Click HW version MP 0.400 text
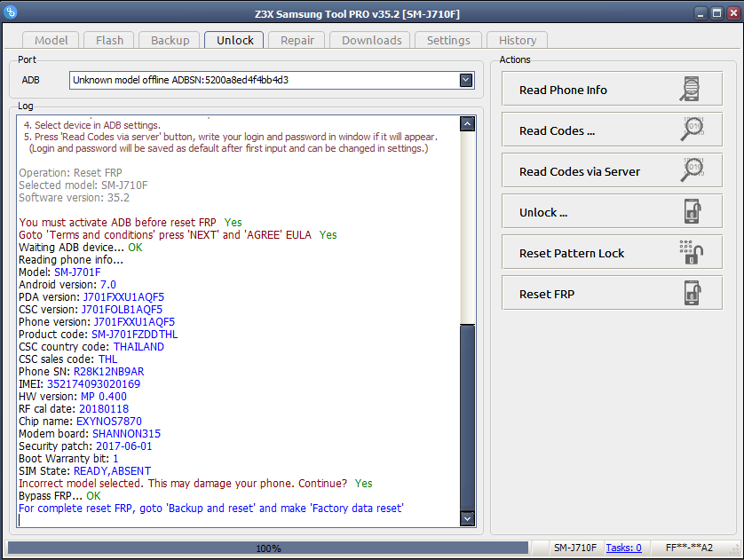Viewport: 744px width, 560px height. [104, 397]
